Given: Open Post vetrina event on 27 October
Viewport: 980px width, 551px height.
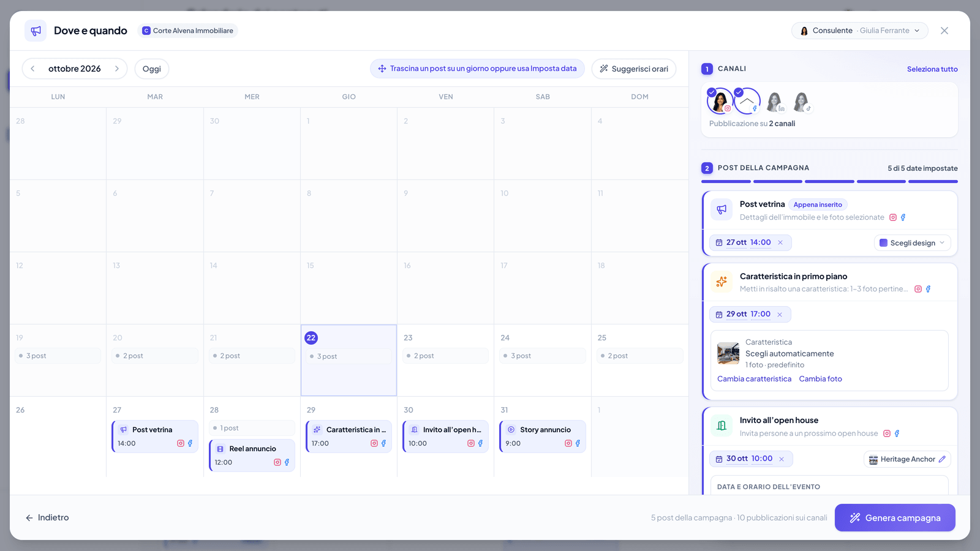Looking at the screenshot, I should pyautogui.click(x=155, y=437).
